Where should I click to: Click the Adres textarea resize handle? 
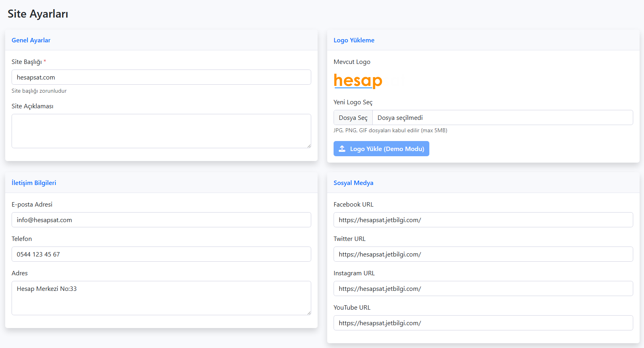pos(309,313)
